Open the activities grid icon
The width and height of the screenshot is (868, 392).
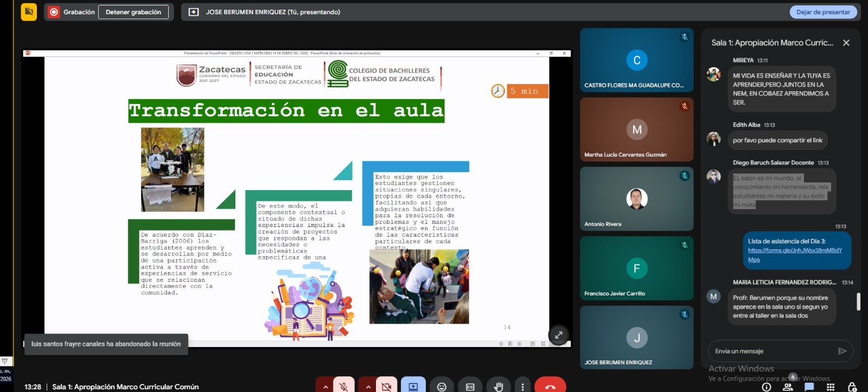[830, 387]
